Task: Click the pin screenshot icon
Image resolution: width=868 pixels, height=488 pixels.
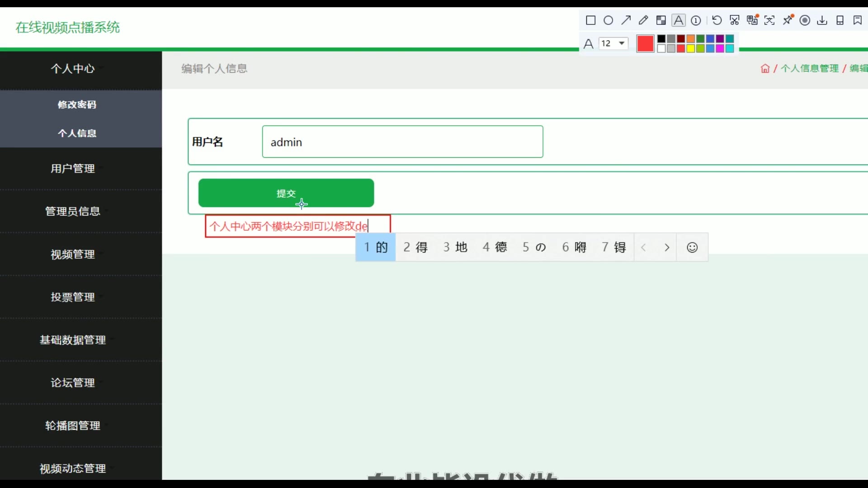Action: [x=788, y=20]
